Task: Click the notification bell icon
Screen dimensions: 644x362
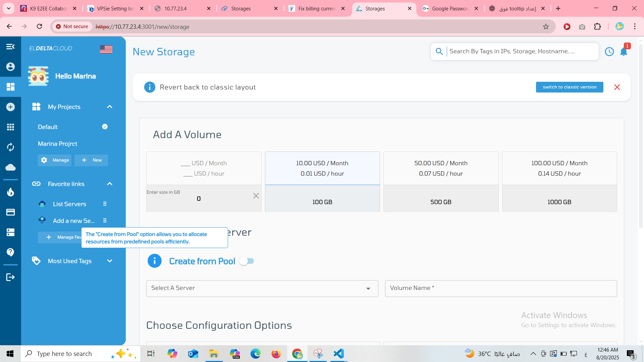Action: (x=624, y=52)
